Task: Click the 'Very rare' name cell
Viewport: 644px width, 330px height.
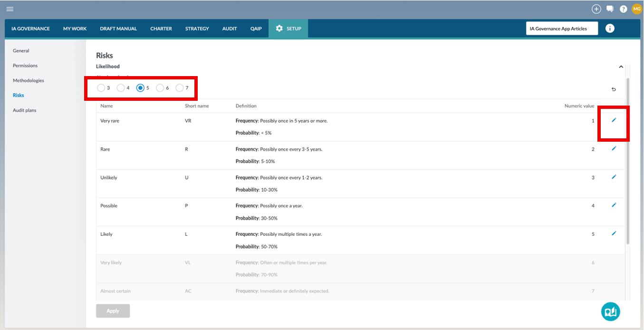Action: click(110, 121)
